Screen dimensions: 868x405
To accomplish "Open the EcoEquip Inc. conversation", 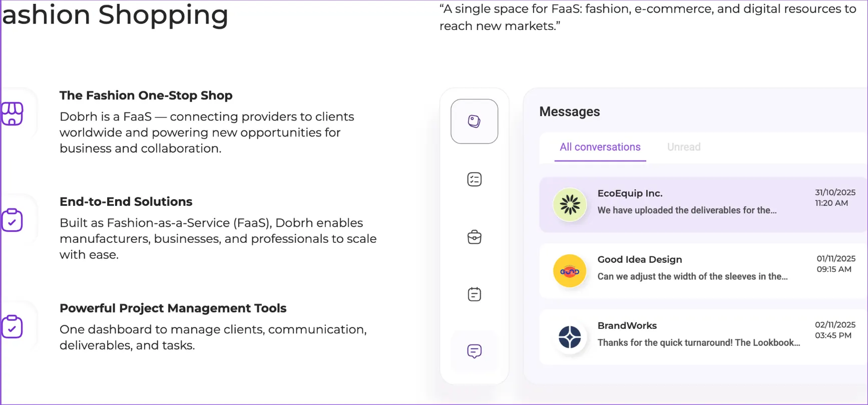I will pos(703,204).
